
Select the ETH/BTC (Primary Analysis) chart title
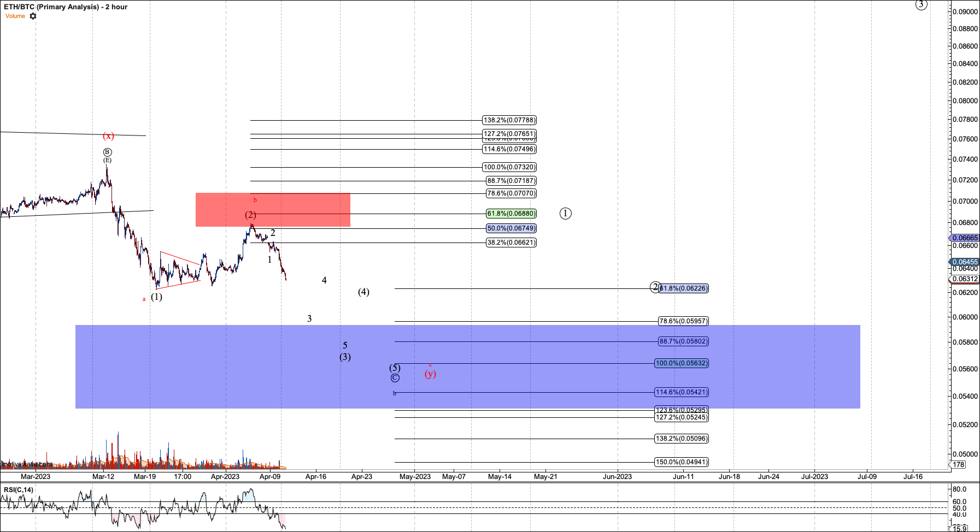pos(66,7)
